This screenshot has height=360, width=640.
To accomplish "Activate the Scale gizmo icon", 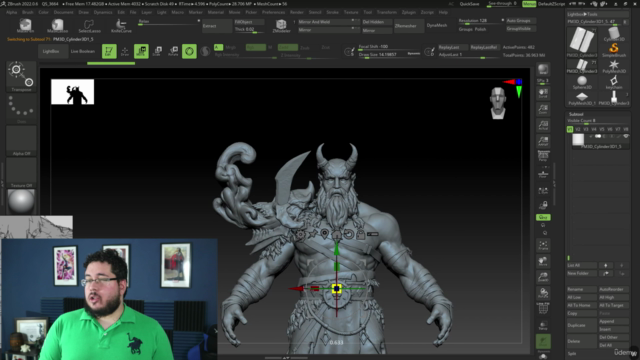I will [x=157, y=51].
